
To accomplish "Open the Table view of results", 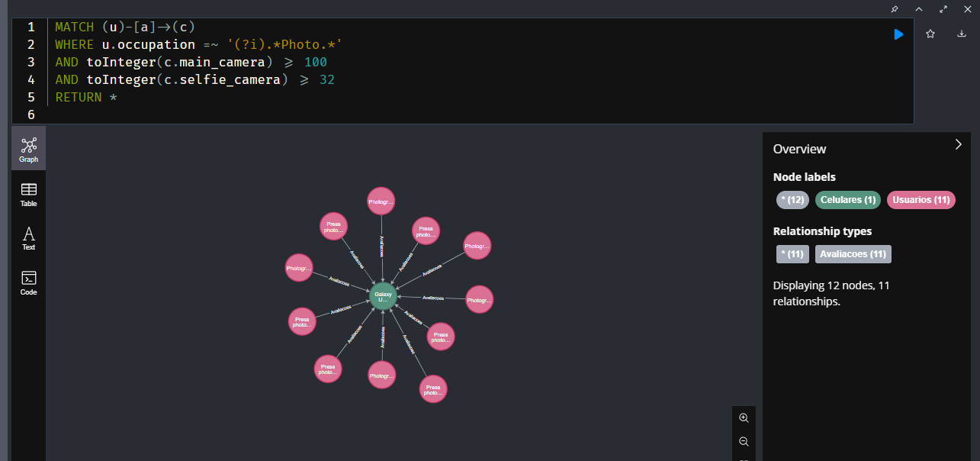I will point(28,193).
